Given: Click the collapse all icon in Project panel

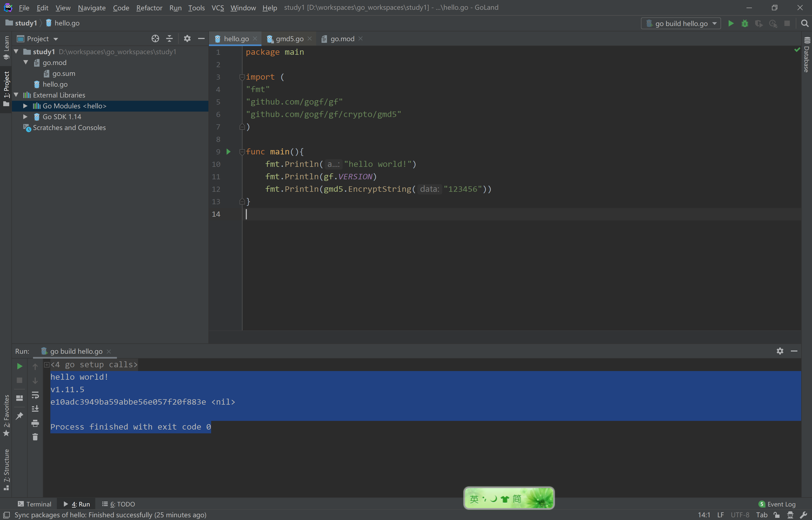Looking at the screenshot, I should coord(169,38).
